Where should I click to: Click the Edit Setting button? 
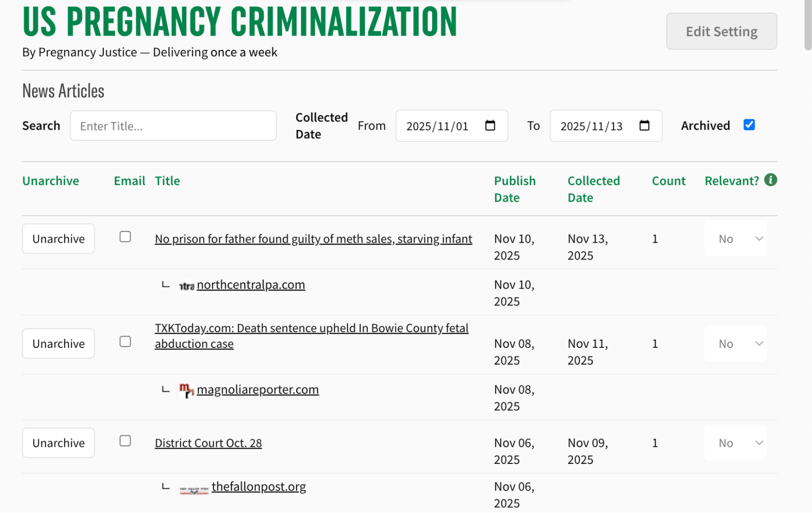pyautogui.click(x=721, y=31)
